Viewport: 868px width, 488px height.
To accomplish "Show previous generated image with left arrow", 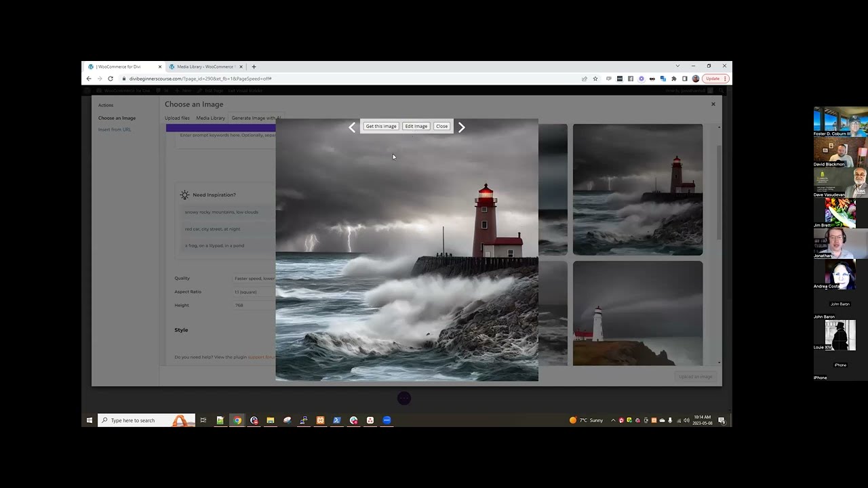I will 352,127.
